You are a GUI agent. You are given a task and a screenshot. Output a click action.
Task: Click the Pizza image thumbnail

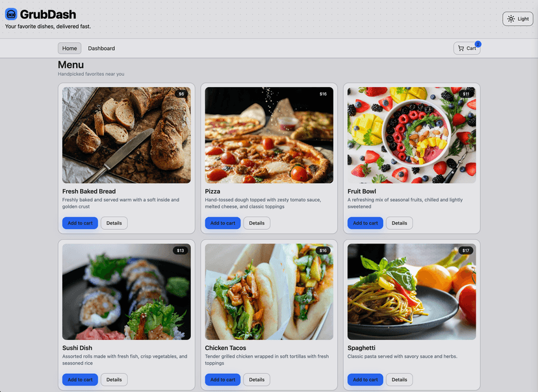(x=269, y=135)
